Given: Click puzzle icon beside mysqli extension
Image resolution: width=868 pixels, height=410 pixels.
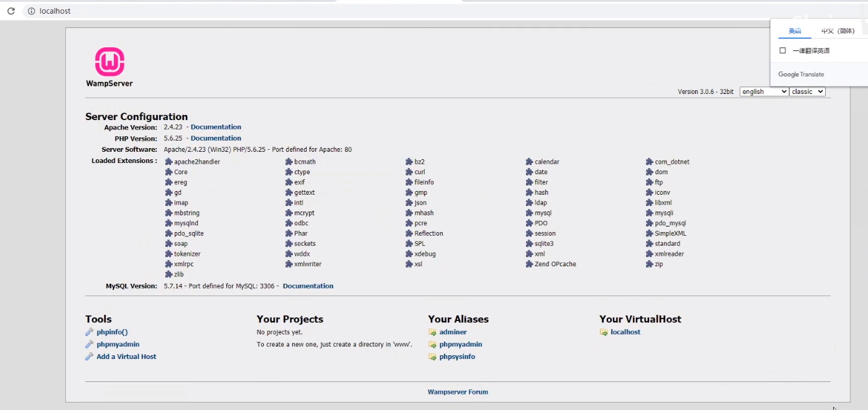Looking at the screenshot, I should (650, 213).
